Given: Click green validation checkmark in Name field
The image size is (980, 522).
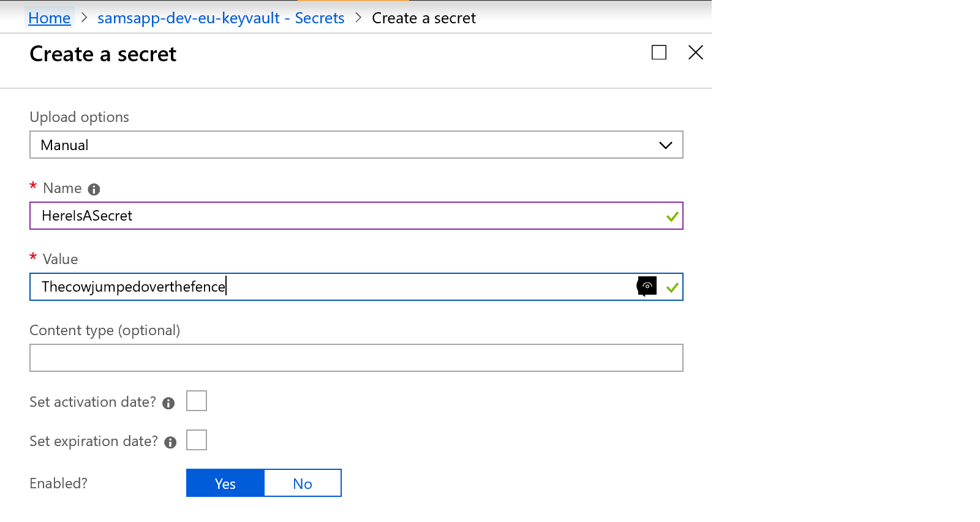Looking at the screenshot, I should 672,217.
